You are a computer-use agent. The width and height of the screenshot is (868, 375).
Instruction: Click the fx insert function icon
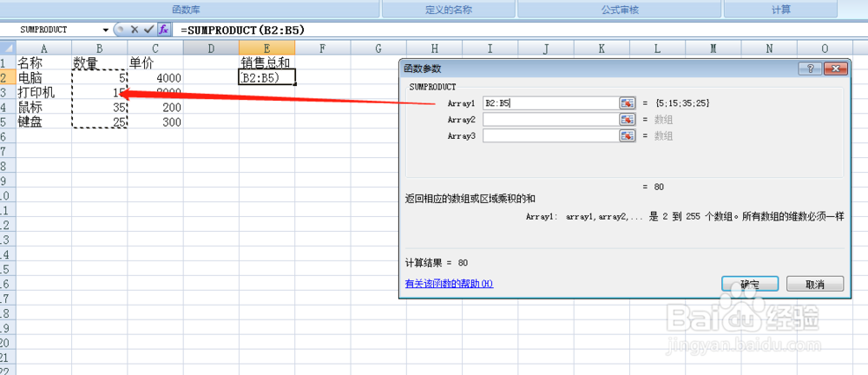pos(163,30)
